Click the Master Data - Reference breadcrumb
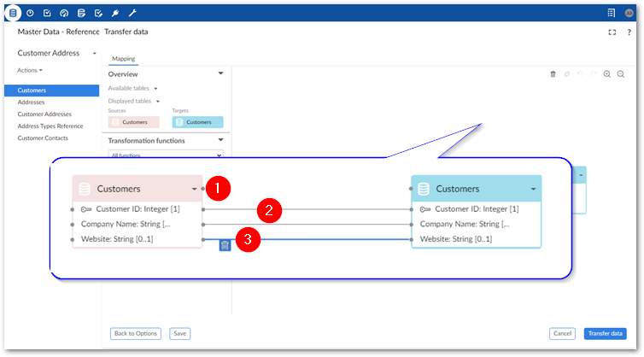Screen dimensions: 644x357 pos(58,32)
